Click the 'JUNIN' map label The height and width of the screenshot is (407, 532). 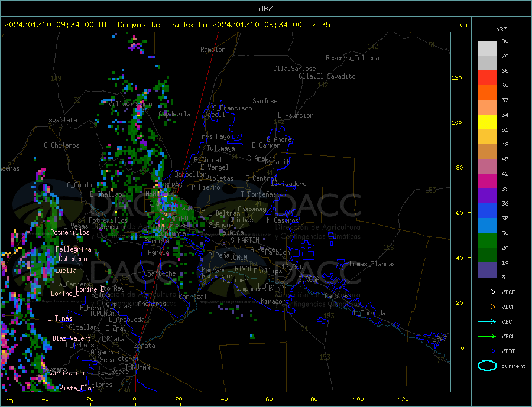[239, 258]
